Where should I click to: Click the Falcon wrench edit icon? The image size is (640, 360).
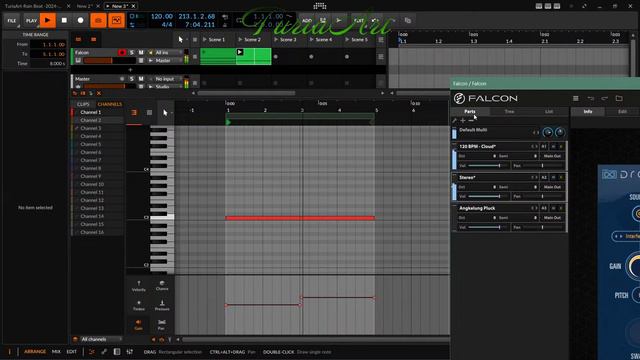click(x=454, y=120)
